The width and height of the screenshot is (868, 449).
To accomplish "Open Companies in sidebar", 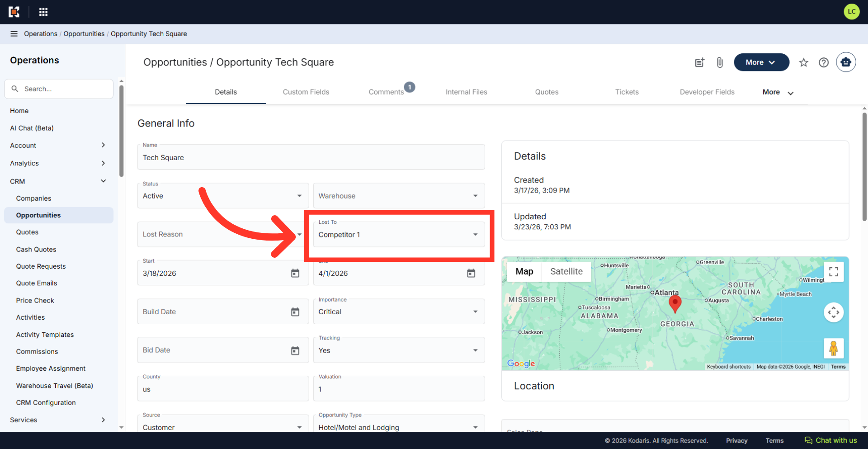I will coord(58,198).
